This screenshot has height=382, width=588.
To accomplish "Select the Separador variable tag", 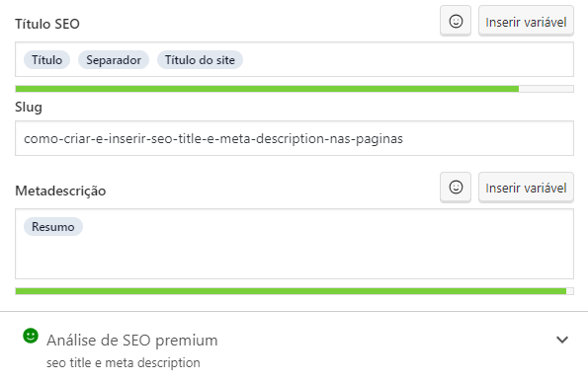I will coord(114,60).
